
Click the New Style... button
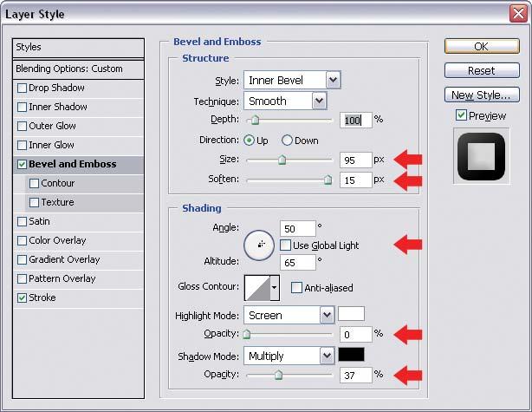point(482,95)
